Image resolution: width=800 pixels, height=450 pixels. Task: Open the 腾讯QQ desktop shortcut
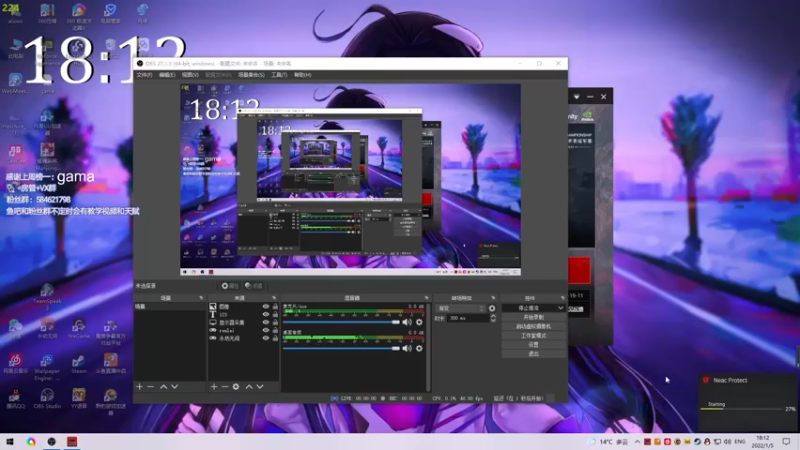(x=15, y=399)
